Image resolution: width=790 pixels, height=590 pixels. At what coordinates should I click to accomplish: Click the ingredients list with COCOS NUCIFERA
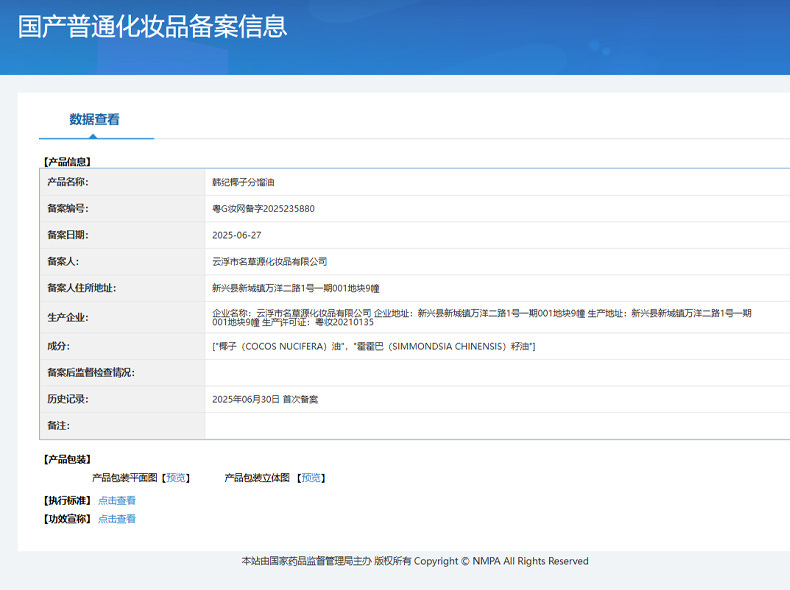[373, 346]
